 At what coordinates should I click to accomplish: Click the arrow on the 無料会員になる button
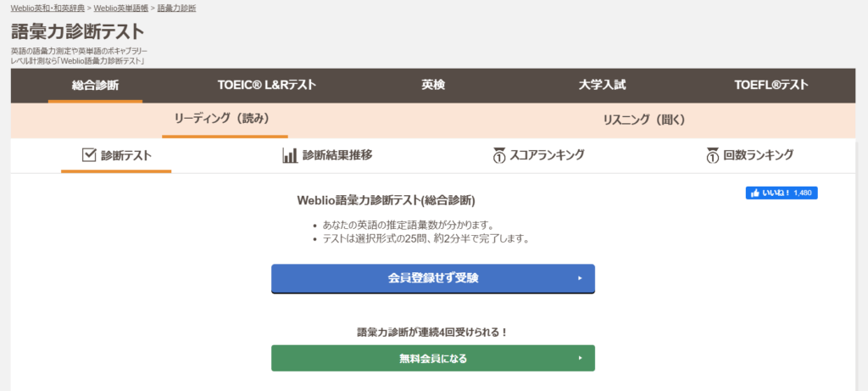point(580,359)
